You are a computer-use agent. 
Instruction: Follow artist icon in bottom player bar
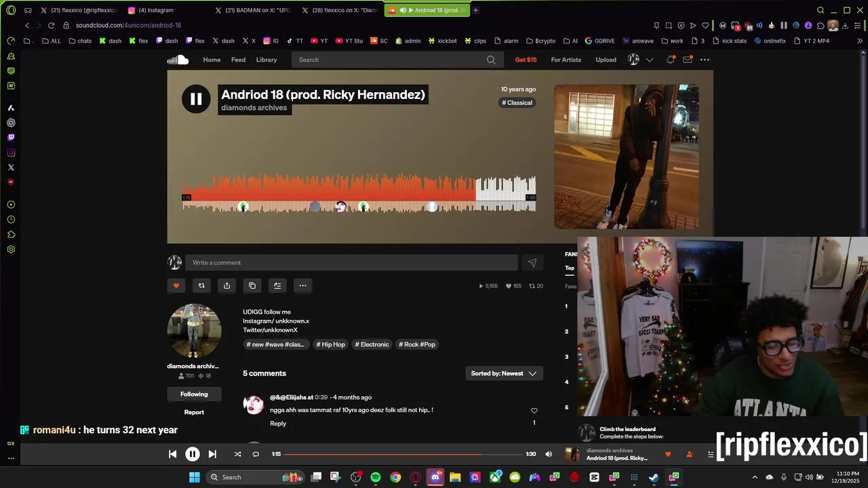tap(689, 454)
